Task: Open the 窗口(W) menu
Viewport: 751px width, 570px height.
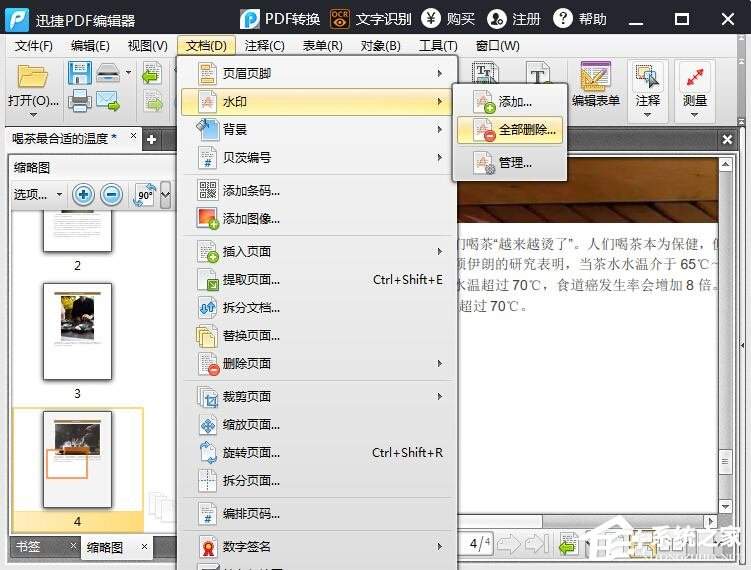Action: [x=497, y=46]
